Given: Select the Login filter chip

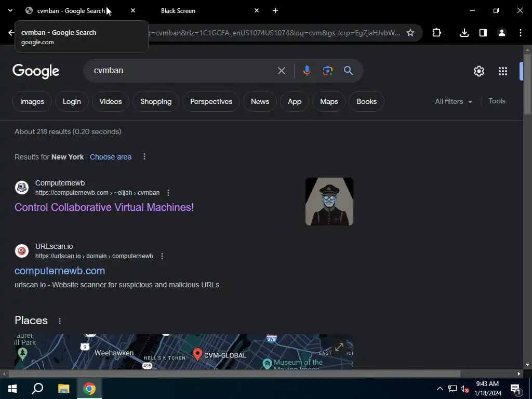Looking at the screenshot, I should point(72,101).
